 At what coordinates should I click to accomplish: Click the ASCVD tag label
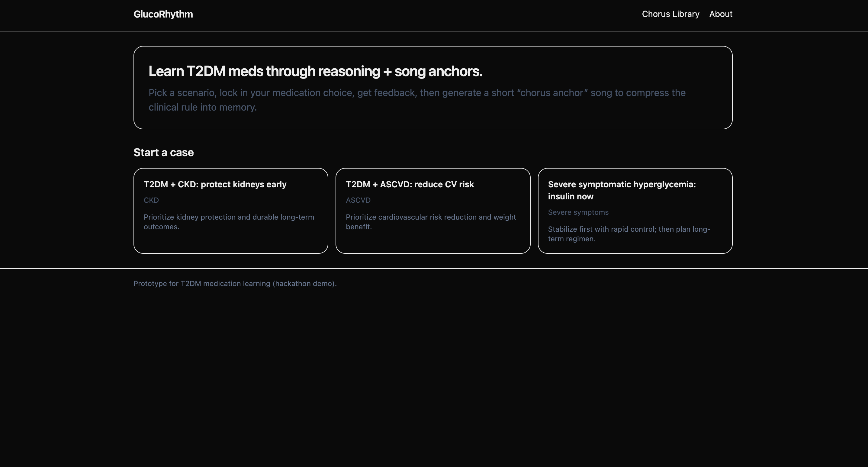tap(358, 200)
